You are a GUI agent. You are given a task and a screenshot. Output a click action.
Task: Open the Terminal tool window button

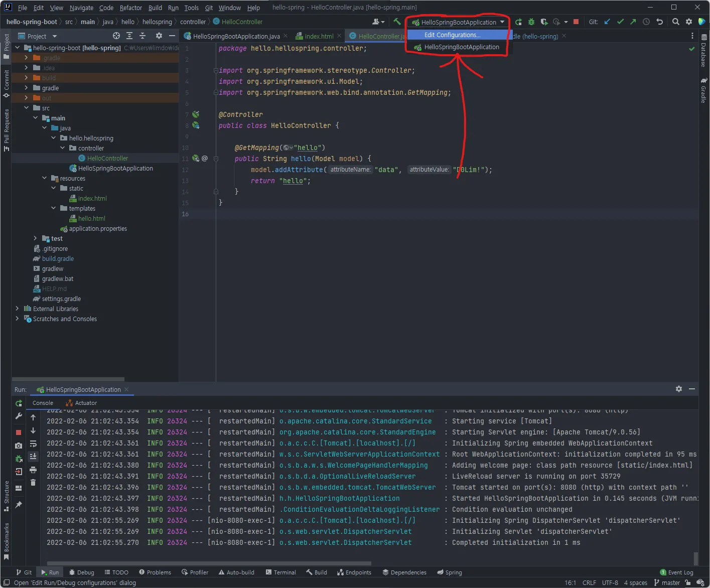(x=281, y=572)
